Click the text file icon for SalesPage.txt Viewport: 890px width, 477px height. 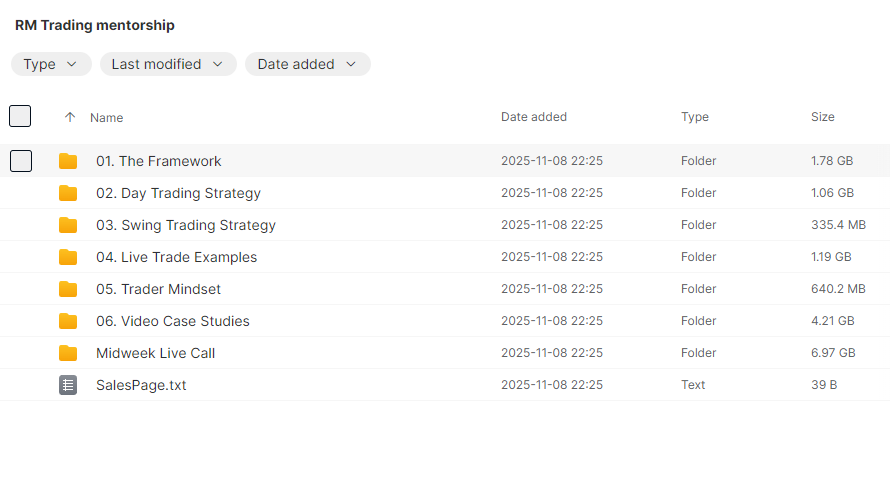point(68,385)
